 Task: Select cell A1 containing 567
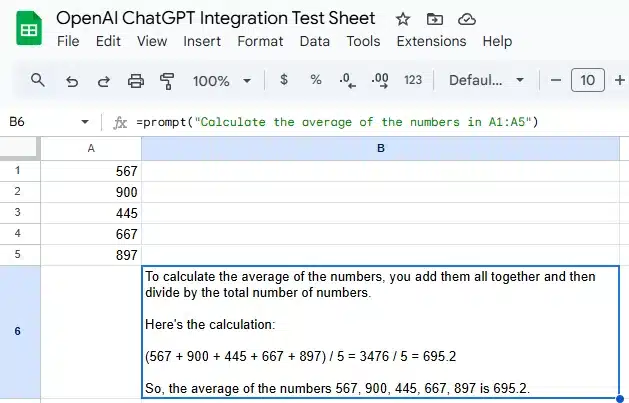(91, 171)
